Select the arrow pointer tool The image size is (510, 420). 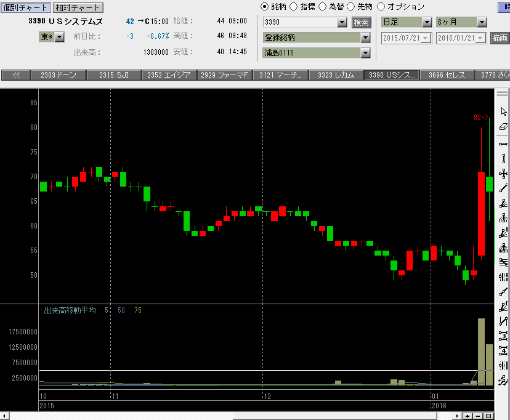503,111
